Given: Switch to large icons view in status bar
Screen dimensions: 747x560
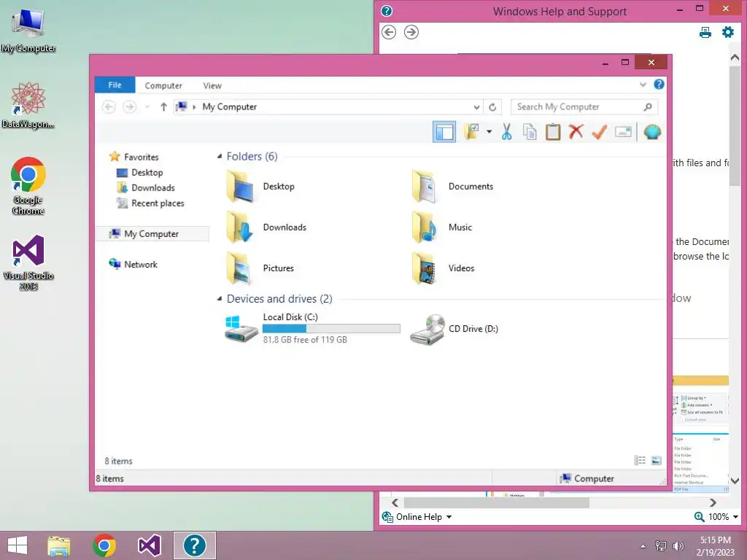Looking at the screenshot, I should click(x=656, y=460).
